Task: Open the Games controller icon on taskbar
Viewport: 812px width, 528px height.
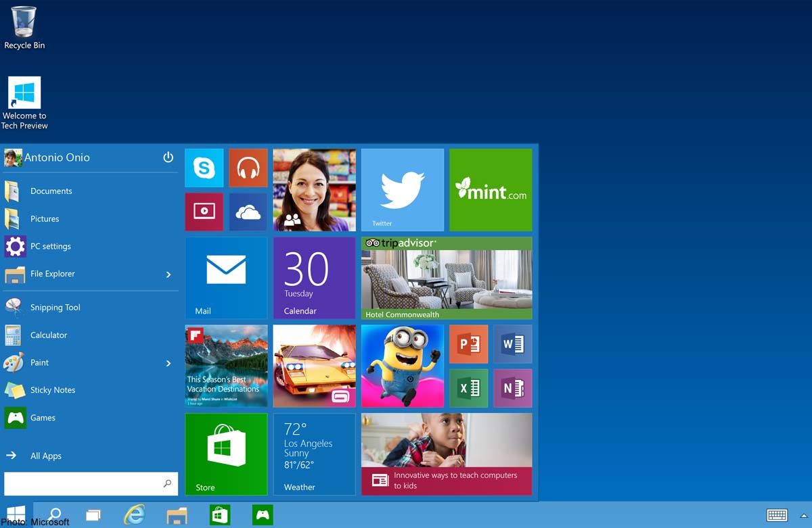Action: (x=263, y=514)
